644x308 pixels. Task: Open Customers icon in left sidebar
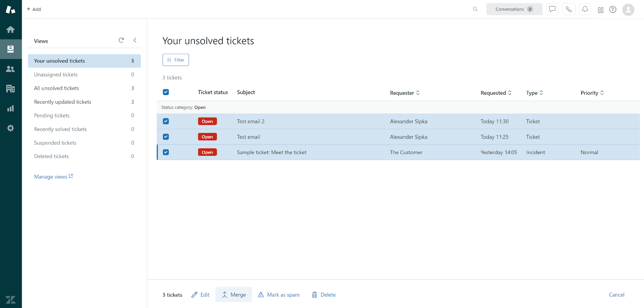click(x=10, y=69)
